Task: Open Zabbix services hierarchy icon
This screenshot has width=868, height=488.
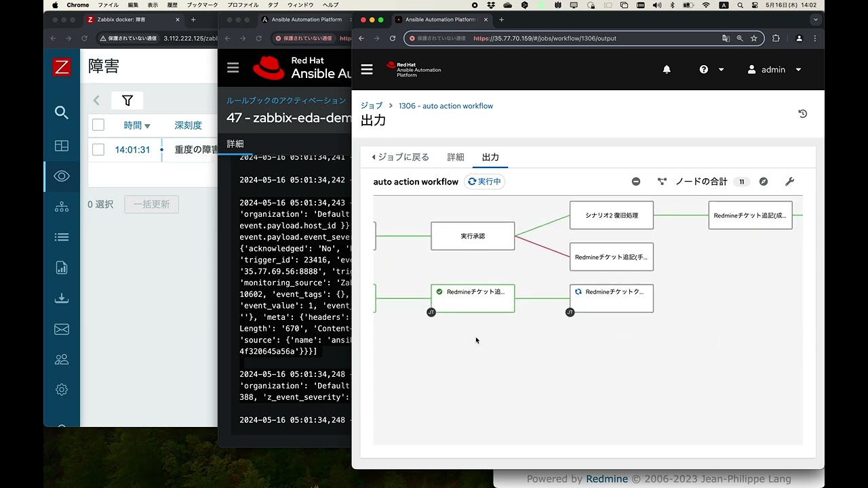Action: coord(62,207)
